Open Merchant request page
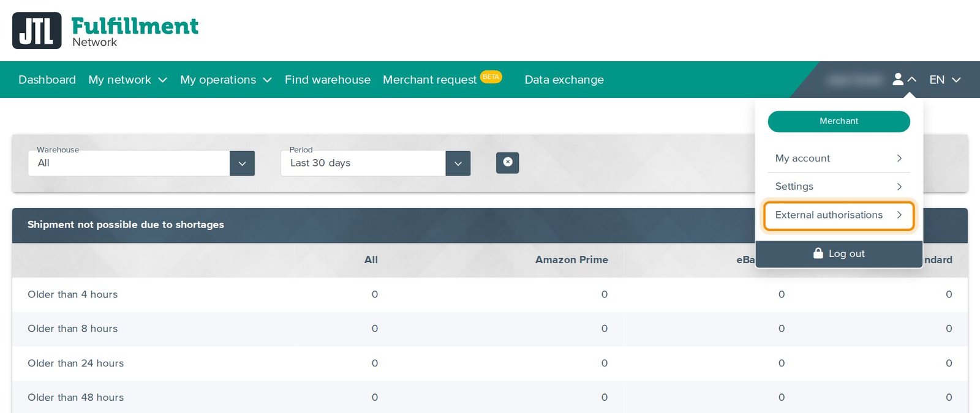The image size is (980, 413). point(429,80)
